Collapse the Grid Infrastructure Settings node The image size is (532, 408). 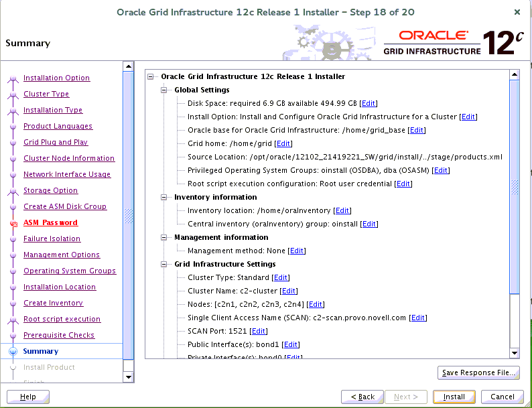[165, 264]
